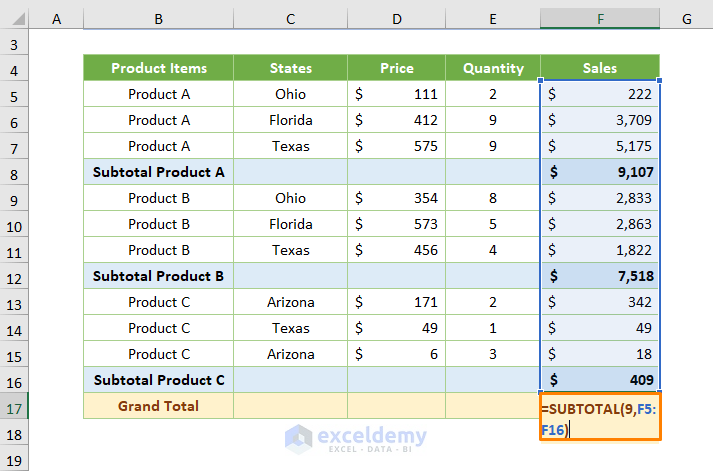
Task: Click the SUBTOTAL formula cell being edited
Action: coord(599,418)
